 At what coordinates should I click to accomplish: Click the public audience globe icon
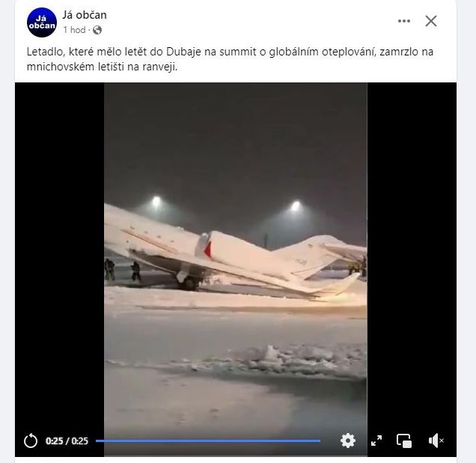(x=97, y=30)
